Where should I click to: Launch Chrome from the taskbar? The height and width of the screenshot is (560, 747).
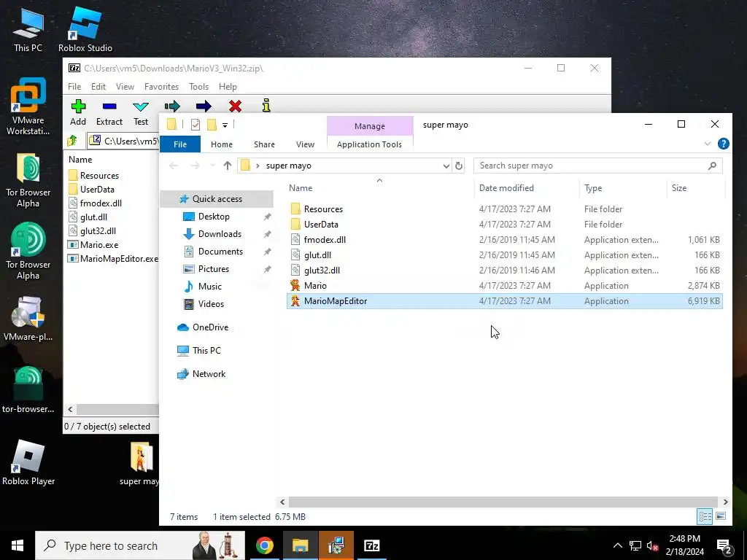pyautogui.click(x=264, y=545)
